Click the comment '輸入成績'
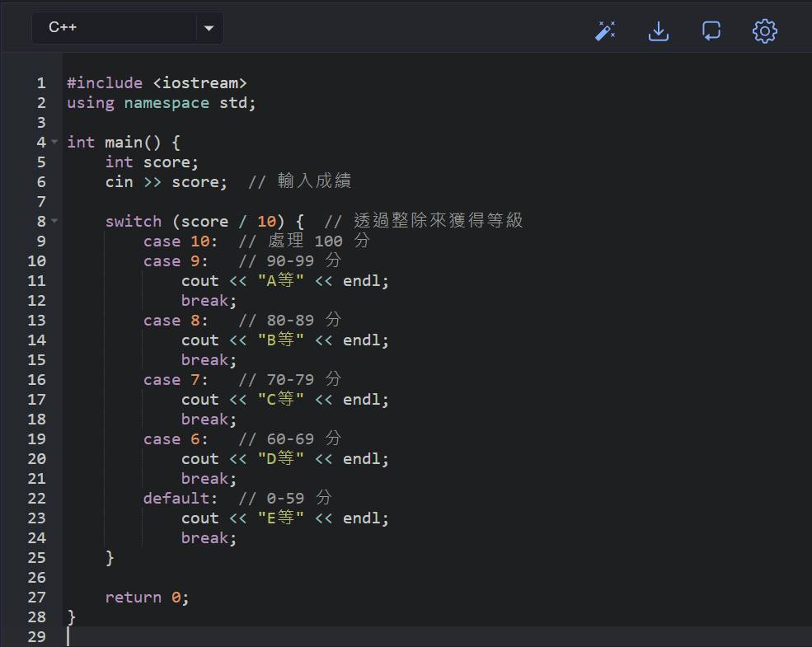Screen dimensions: 812x647 (x=314, y=181)
